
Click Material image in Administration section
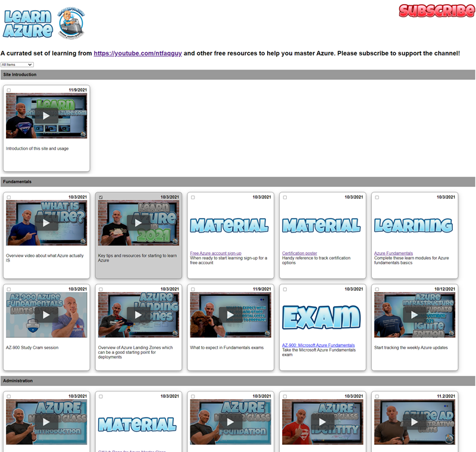[137, 425]
